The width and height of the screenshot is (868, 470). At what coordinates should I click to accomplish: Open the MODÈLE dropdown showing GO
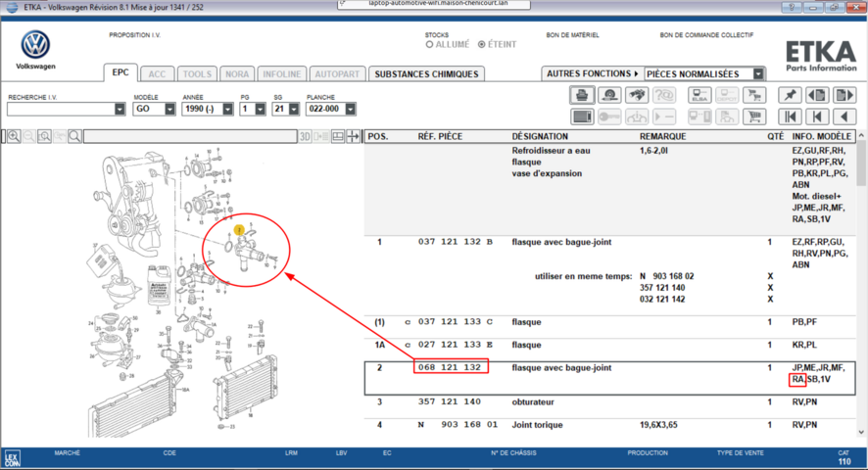(x=169, y=109)
